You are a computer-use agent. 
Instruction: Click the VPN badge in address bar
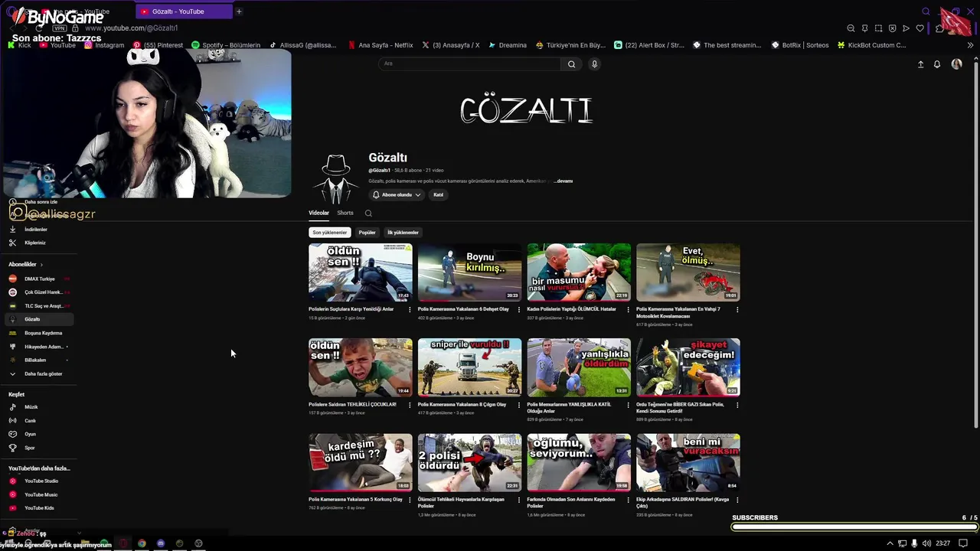pos(60,28)
